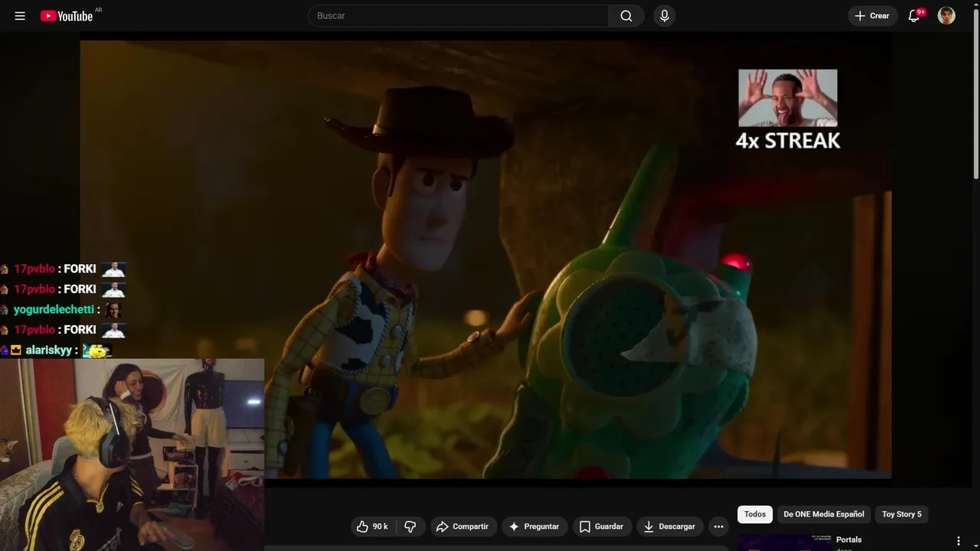Select the Todos filter chip
This screenshot has width=980, height=551.
[755, 514]
